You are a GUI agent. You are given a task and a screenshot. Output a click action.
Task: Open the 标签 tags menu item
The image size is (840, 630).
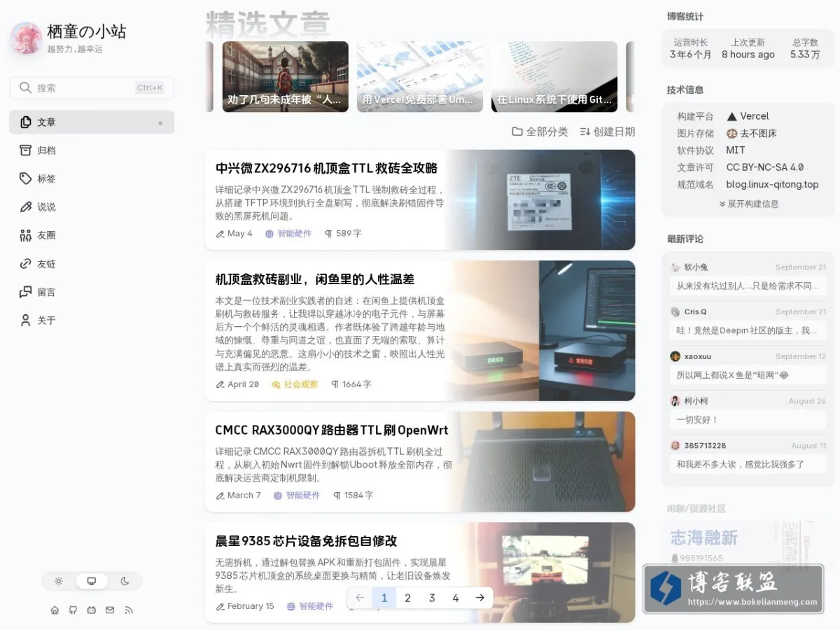pos(92,178)
